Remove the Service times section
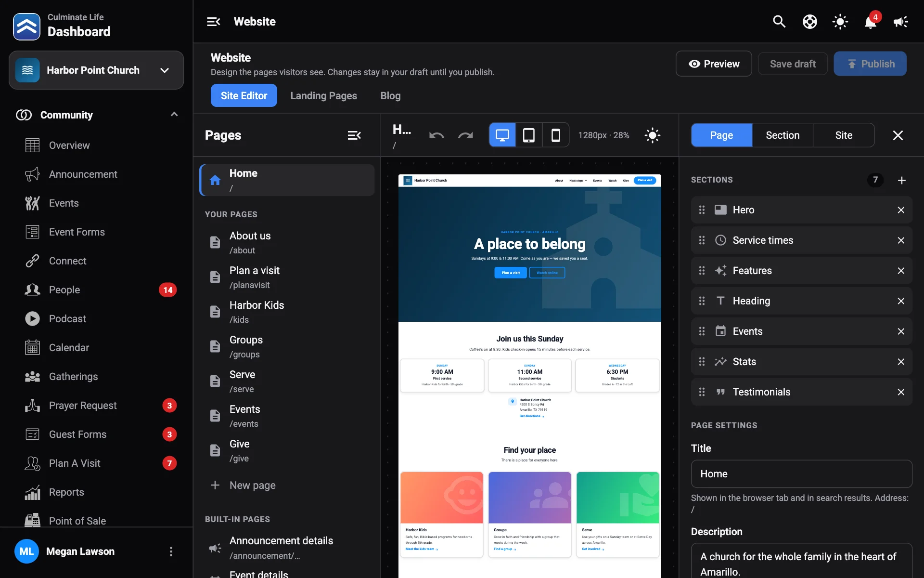The height and width of the screenshot is (578, 924). 901,240
